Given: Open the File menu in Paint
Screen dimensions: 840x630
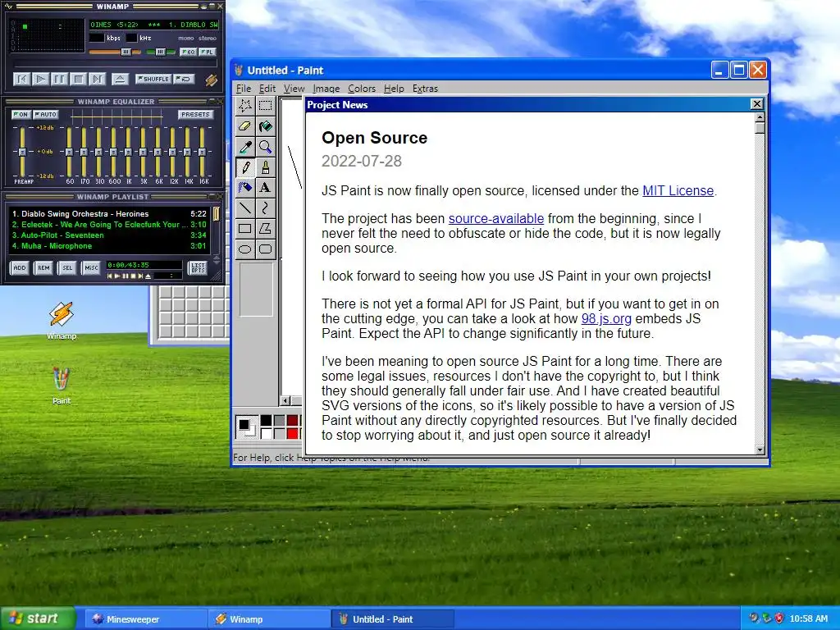Looking at the screenshot, I should [x=243, y=89].
